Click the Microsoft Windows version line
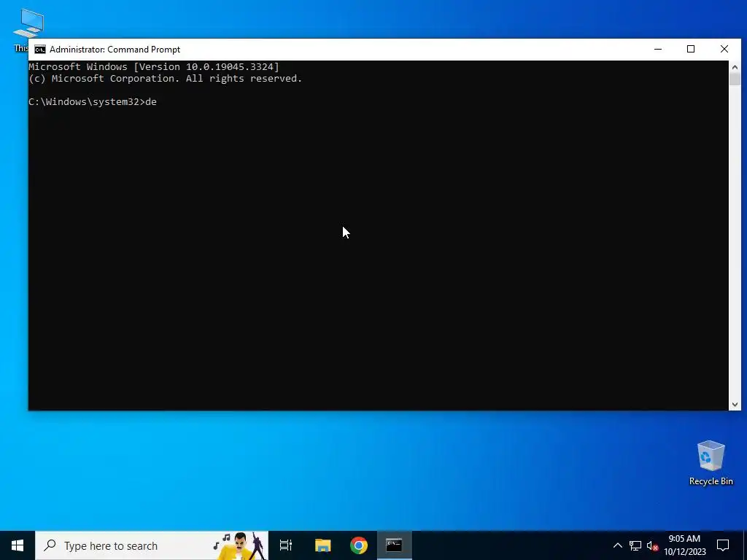 (x=154, y=66)
